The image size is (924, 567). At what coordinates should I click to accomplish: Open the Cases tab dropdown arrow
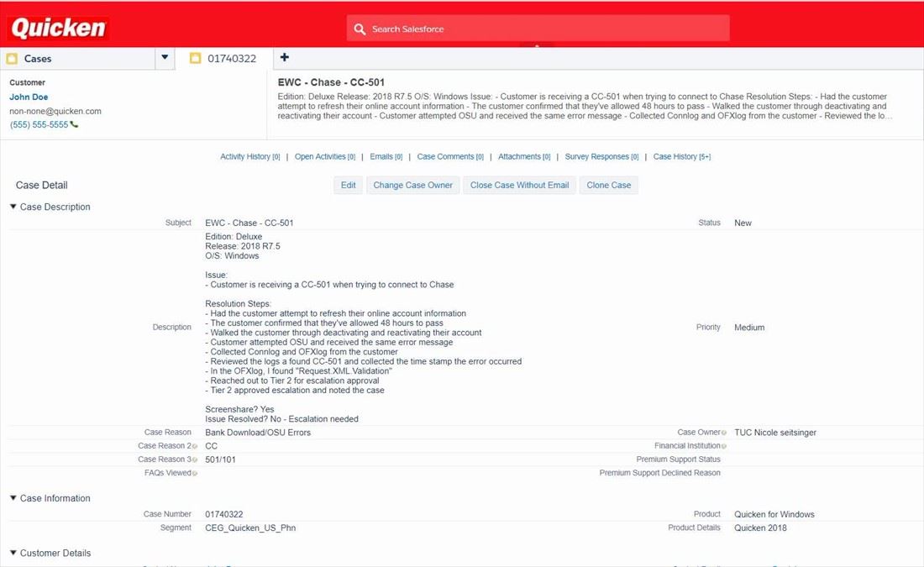(x=165, y=58)
